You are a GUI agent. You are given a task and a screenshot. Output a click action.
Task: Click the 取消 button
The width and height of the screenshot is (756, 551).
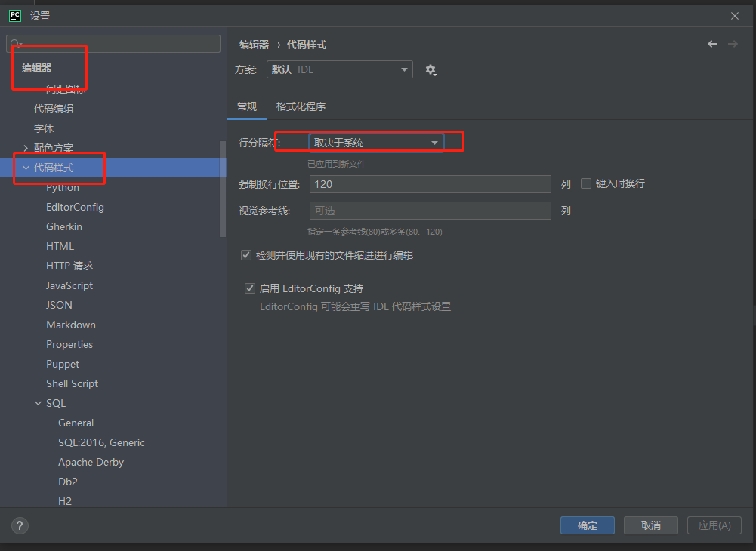pyautogui.click(x=651, y=525)
